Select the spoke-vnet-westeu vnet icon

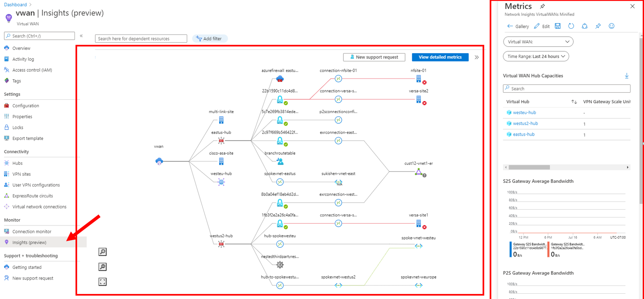419,246
